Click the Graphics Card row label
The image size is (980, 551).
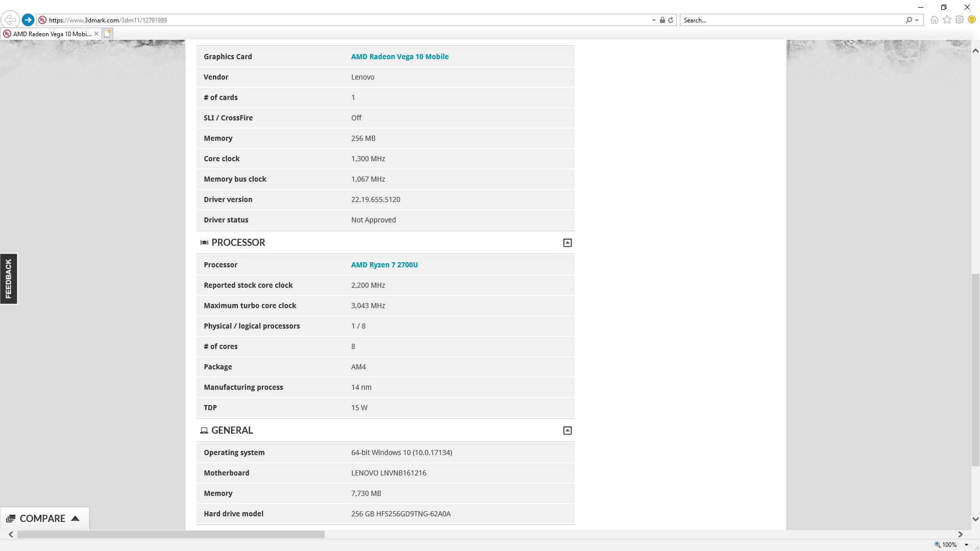[228, 57]
